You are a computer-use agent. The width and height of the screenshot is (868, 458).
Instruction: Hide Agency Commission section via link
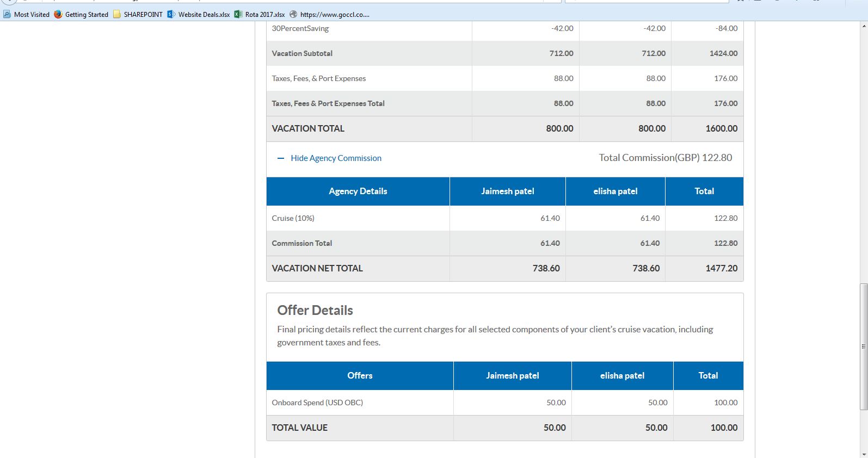(336, 158)
